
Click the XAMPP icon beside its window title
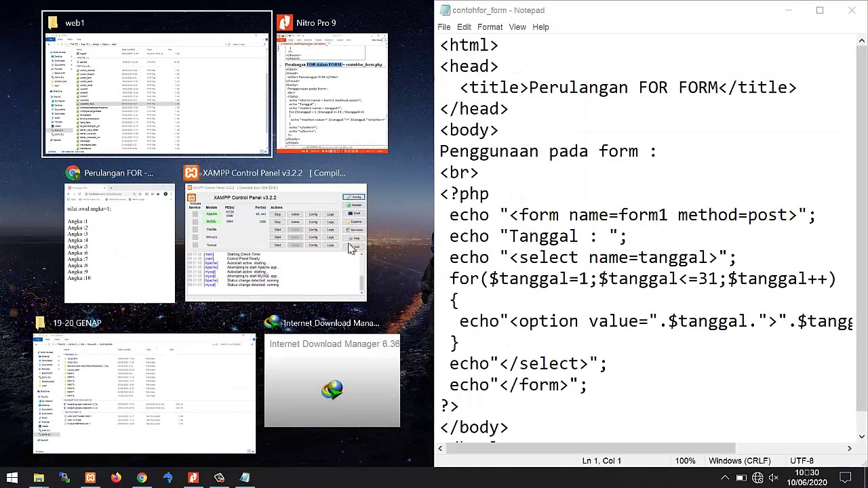(x=191, y=173)
